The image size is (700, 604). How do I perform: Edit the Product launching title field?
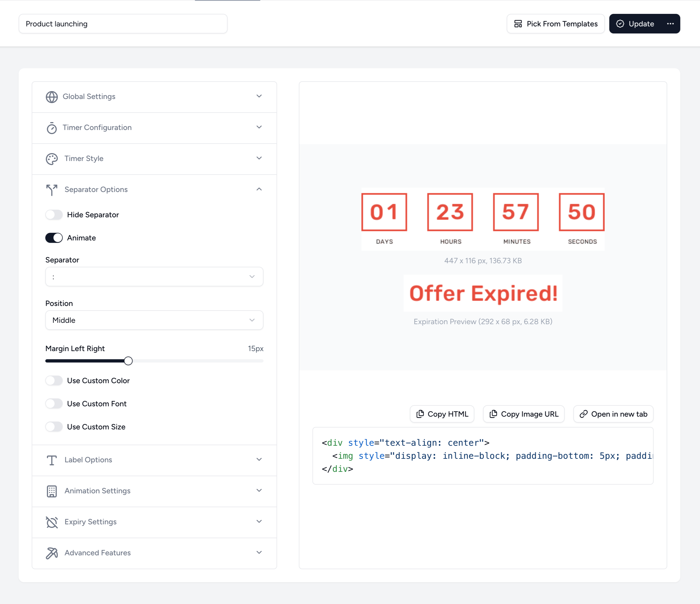[123, 24]
